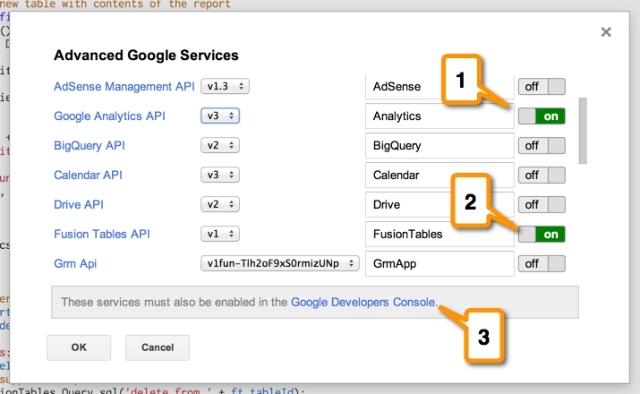
Task: Visit the Drive API link
Action: pyautogui.click(x=78, y=204)
